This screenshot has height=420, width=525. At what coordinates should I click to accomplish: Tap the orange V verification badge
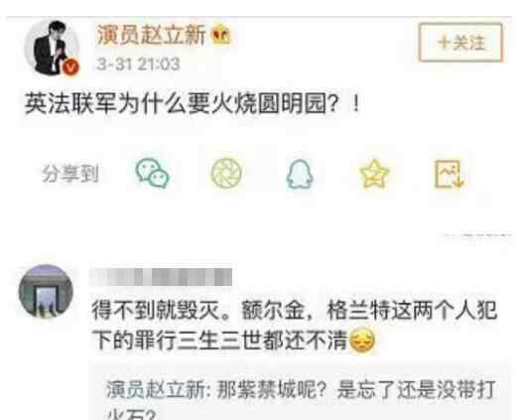click(x=70, y=68)
